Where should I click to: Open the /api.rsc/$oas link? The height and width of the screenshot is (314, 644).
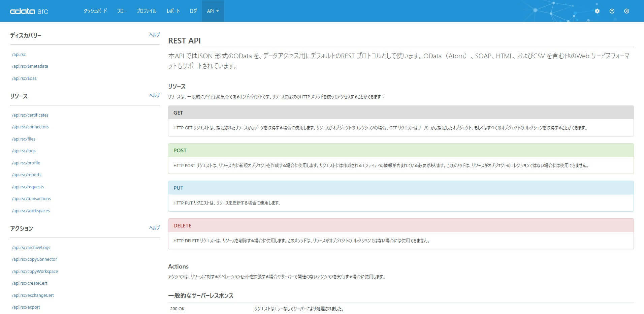tap(24, 78)
